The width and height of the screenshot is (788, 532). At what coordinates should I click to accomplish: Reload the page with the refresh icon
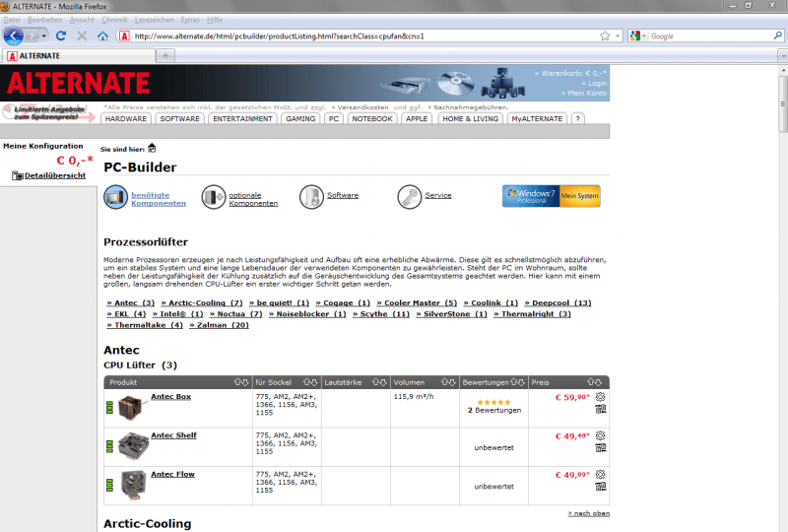(61, 35)
